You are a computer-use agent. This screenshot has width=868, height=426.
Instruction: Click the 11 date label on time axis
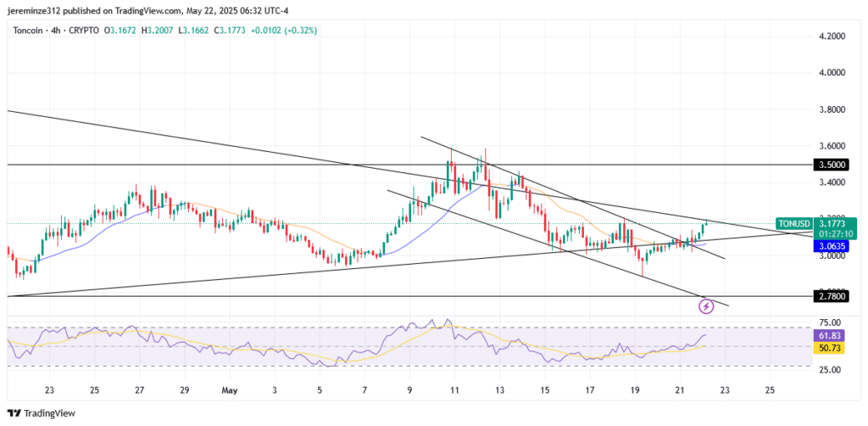point(454,390)
